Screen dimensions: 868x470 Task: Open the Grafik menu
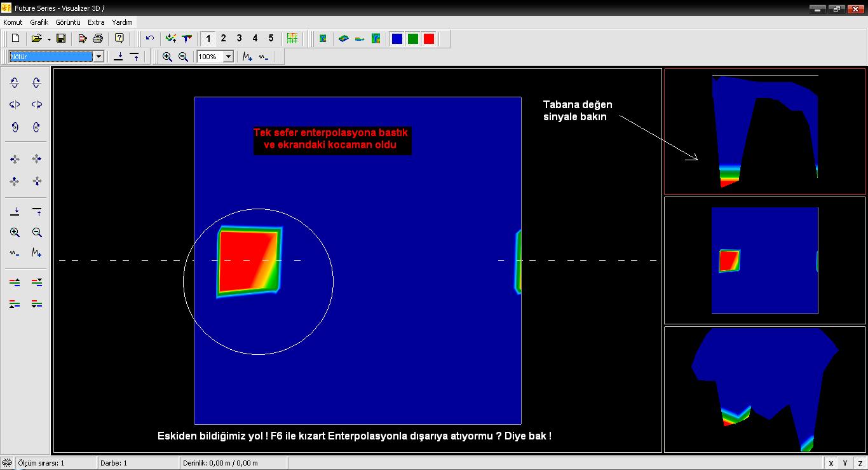39,22
